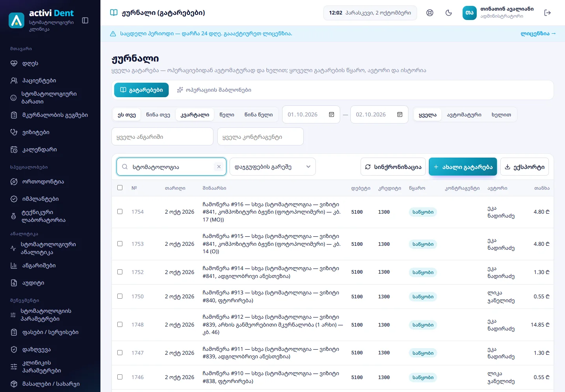
Task: Check the row 1753 checkbox
Action: (120, 243)
